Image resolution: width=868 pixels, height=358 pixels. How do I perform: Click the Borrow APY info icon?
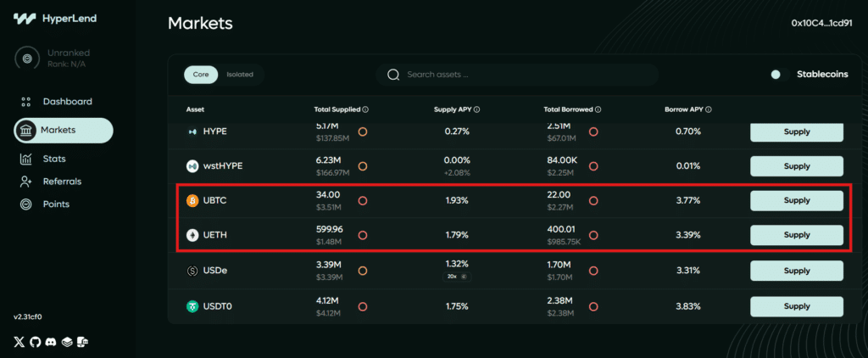click(x=709, y=109)
